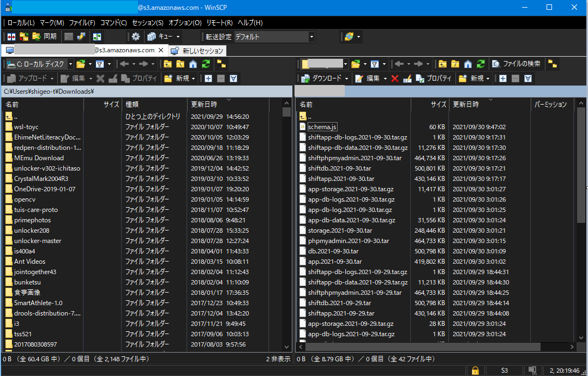
Task: Open the 転送設定 デフォルト combo box
Action: coord(274,37)
